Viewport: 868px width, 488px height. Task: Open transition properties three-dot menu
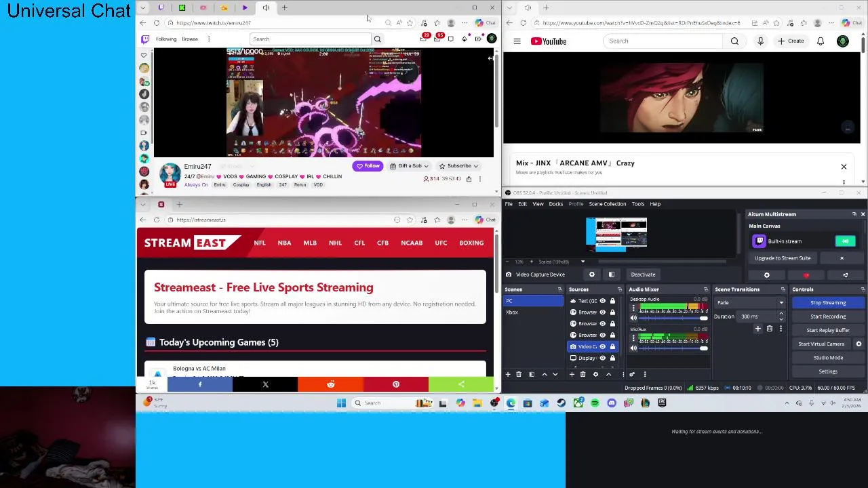coord(781,329)
